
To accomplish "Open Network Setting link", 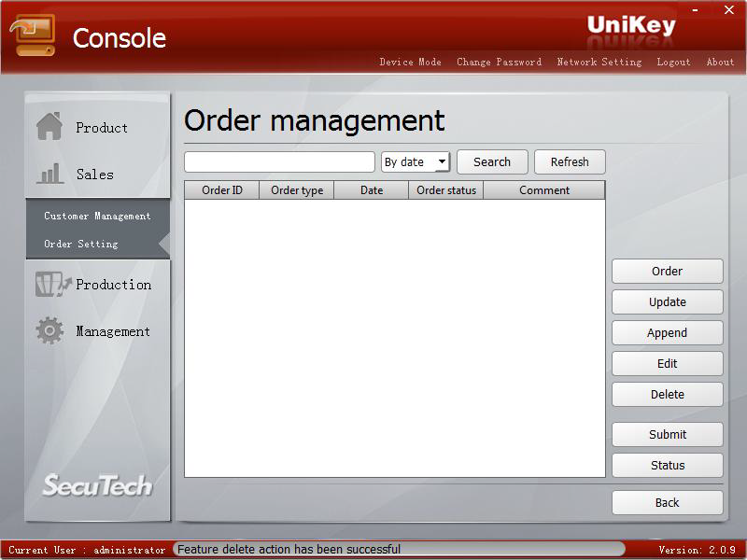I will 599,62.
